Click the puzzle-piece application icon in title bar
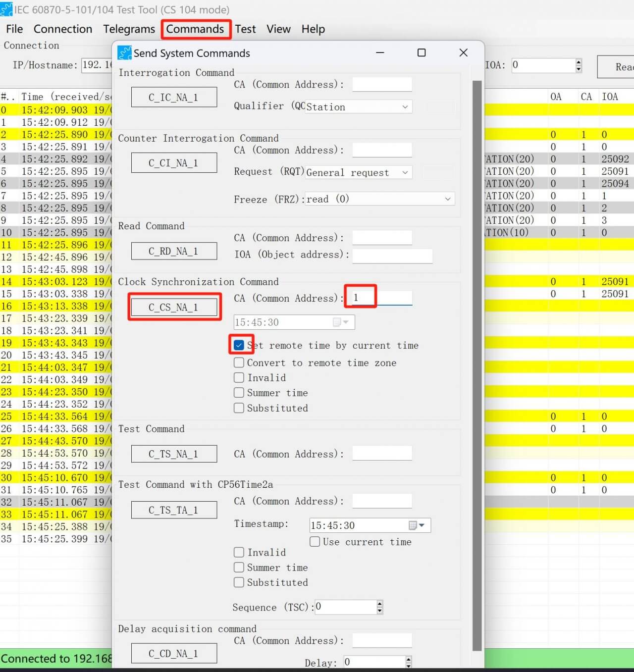 [x=7, y=9]
